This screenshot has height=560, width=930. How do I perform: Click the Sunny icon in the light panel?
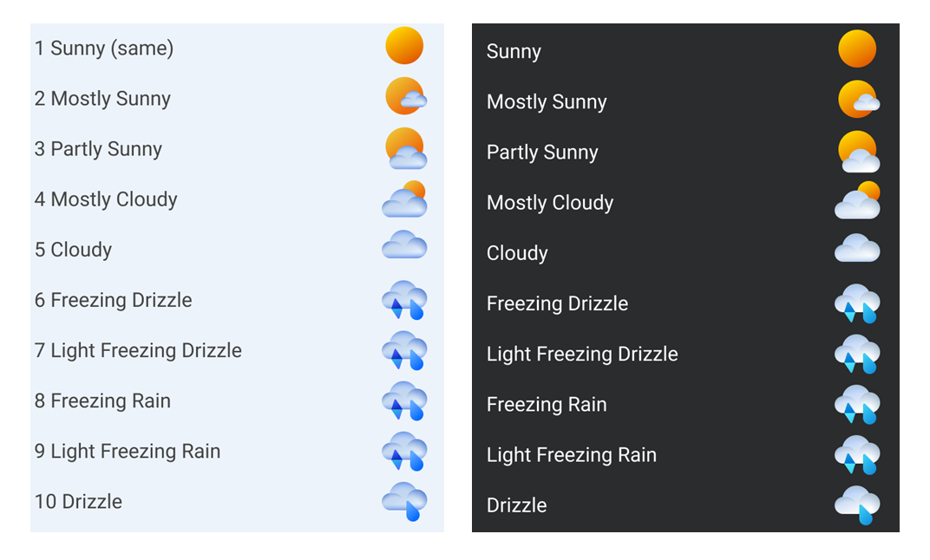[x=404, y=46]
